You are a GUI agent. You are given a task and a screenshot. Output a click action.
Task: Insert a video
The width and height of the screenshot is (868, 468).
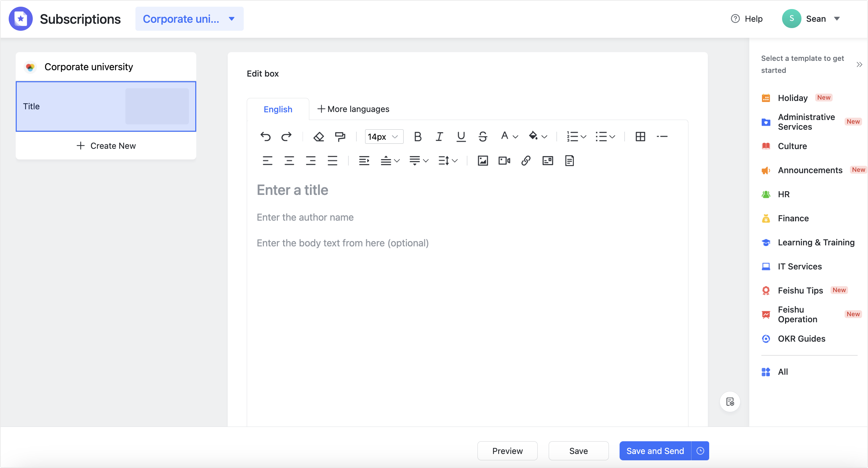pyautogui.click(x=504, y=161)
